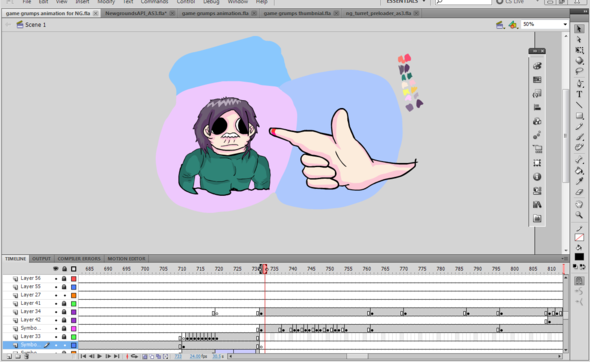Select the Zoom magnifier tool
590x362 pixels.
[579, 215]
